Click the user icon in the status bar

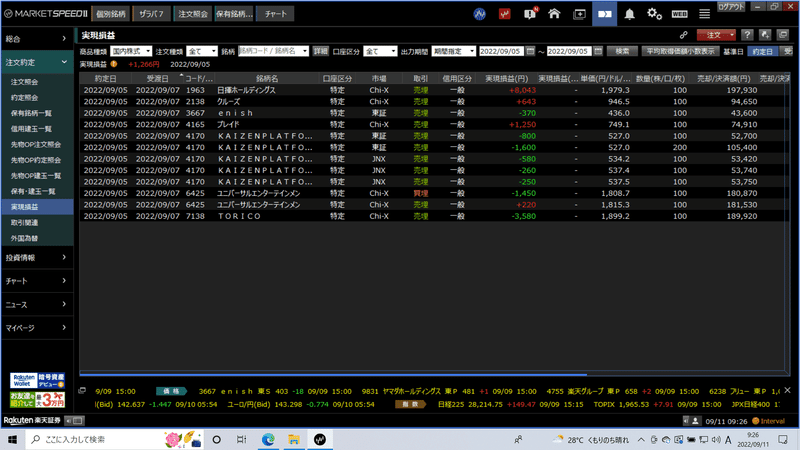(x=695, y=421)
